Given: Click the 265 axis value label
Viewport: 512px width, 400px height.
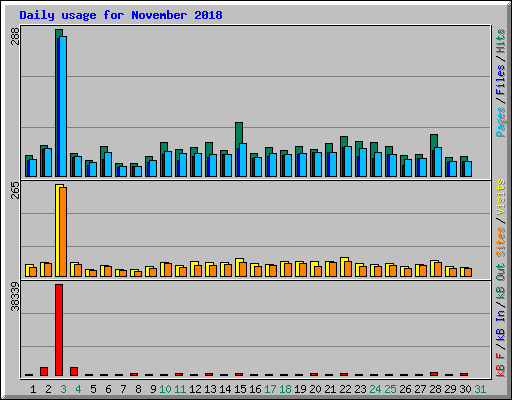Looking at the screenshot, I should pyautogui.click(x=15, y=190).
